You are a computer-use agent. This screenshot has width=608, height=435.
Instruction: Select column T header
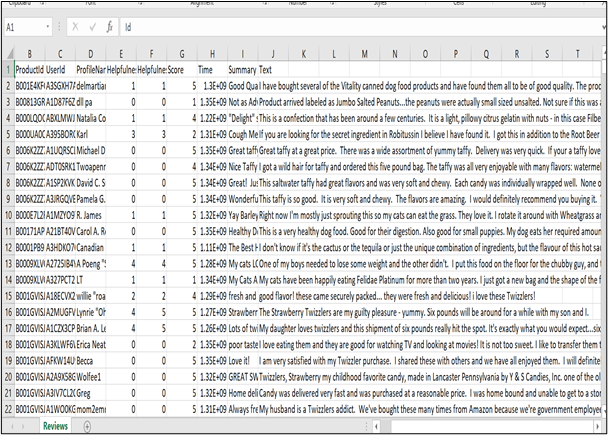click(x=578, y=54)
